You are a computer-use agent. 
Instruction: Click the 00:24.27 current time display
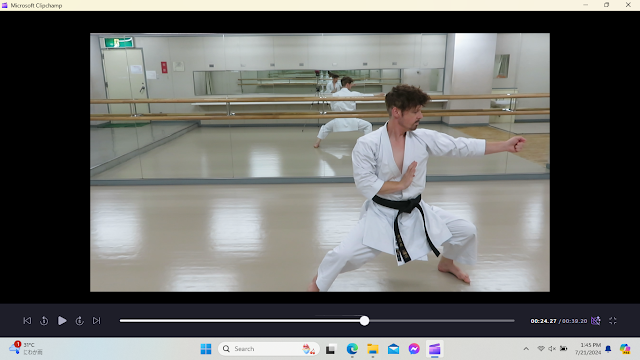(543, 321)
